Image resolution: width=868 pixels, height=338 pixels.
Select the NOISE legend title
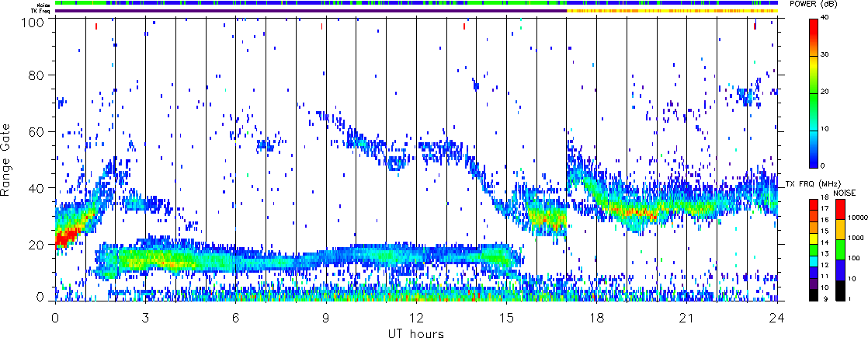pyautogui.click(x=845, y=193)
